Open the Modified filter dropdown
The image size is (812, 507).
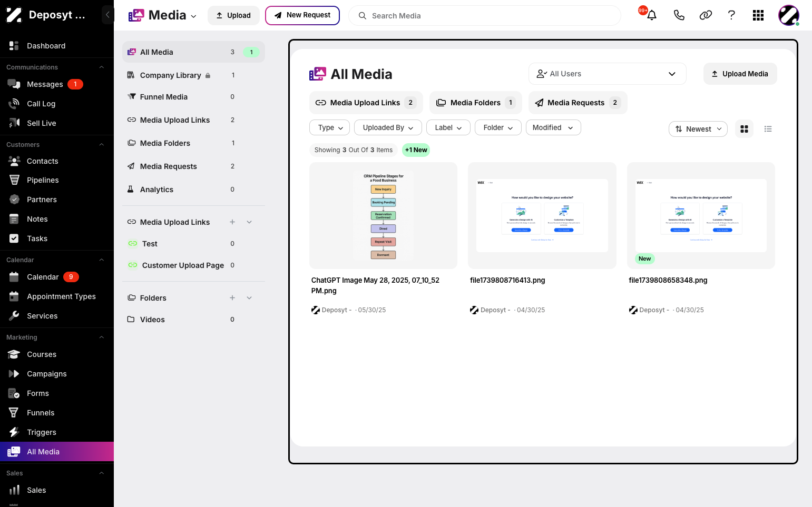553,127
